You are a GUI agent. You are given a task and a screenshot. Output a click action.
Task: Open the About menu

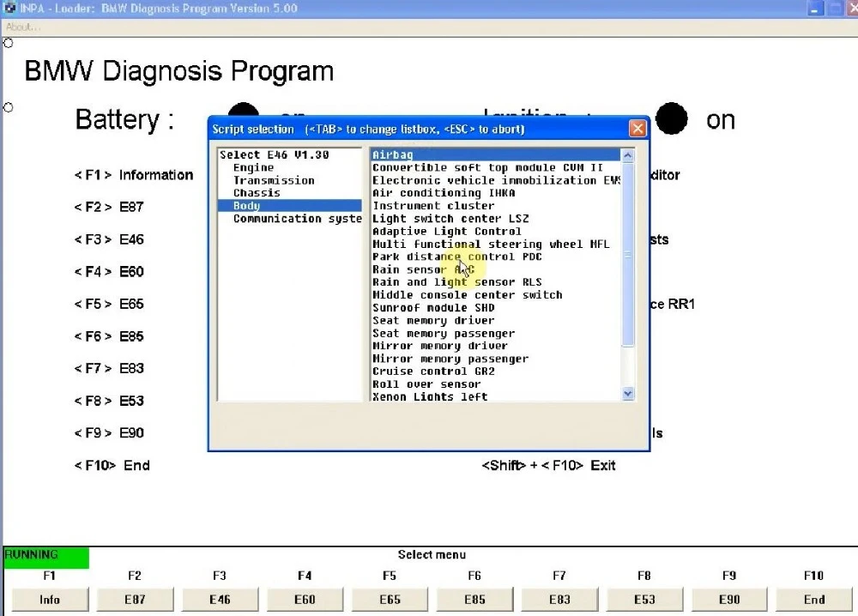click(x=22, y=27)
